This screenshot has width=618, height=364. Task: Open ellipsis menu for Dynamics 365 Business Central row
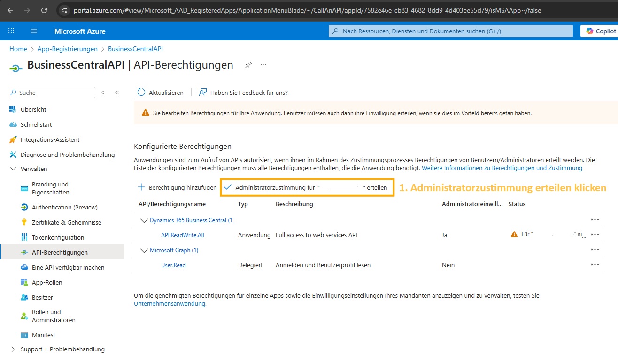[x=595, y=219]
